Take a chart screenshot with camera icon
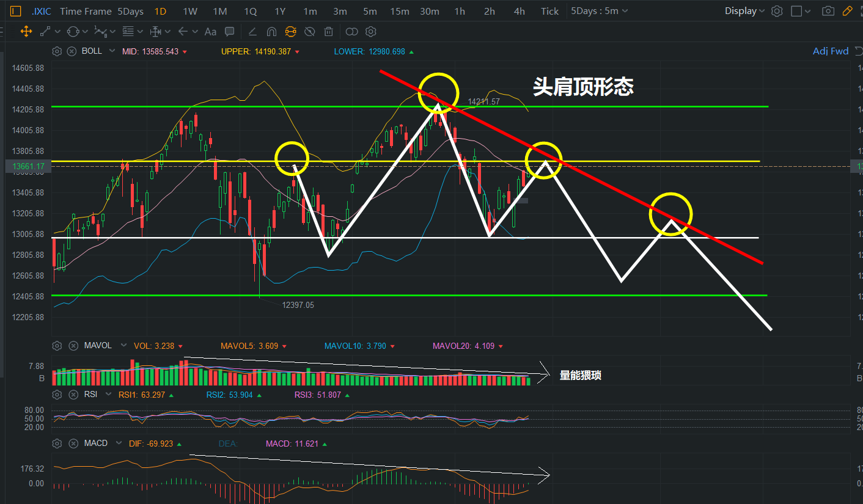This screenshot has height=504, width=863. pos(828,11)
